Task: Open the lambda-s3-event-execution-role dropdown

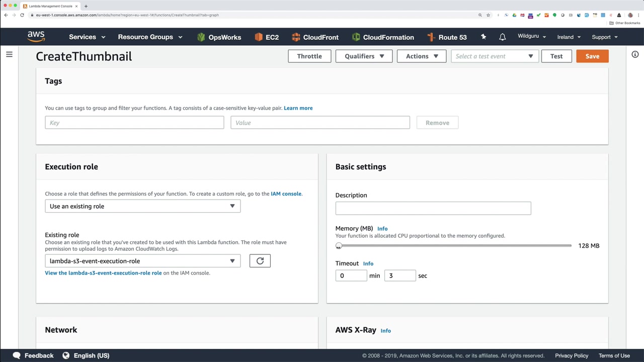Action: [x=143, y=261]
